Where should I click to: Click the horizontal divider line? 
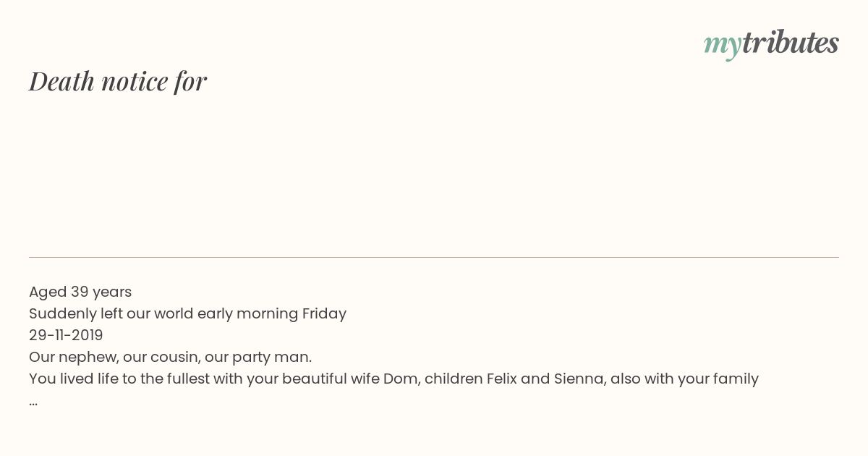click(434, 257)
